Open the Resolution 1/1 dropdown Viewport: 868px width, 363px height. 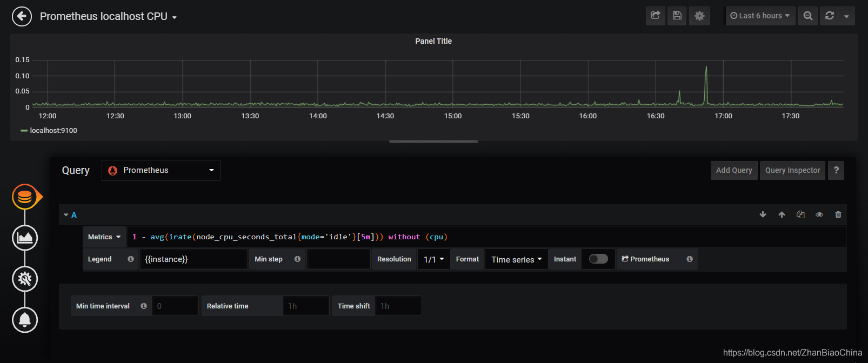point(434,259)
